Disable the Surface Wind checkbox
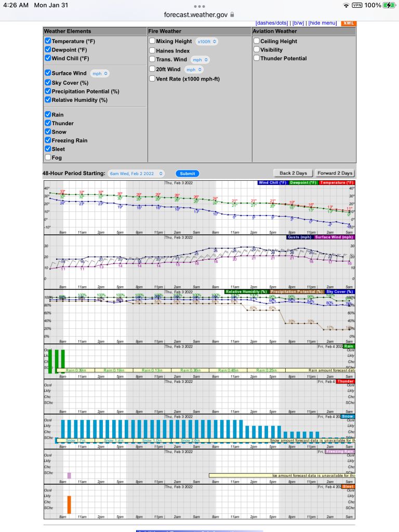This screenshot has width=399, height=532. pos(48,73)
